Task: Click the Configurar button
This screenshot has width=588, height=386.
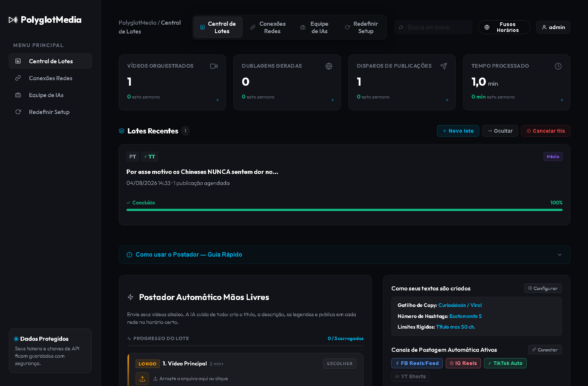Action: pyautogui.click(x=543, y=288)
